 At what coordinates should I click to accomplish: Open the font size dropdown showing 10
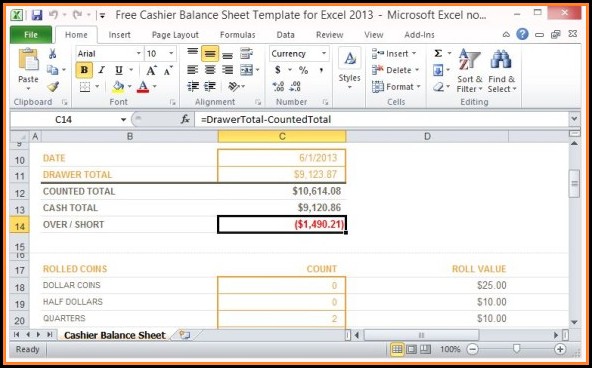(171, 54)
